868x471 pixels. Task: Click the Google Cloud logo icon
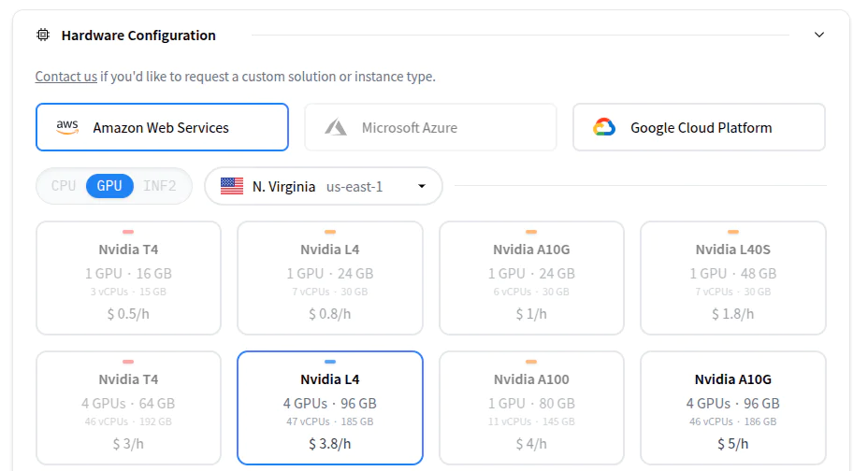[x=604, y=127]
